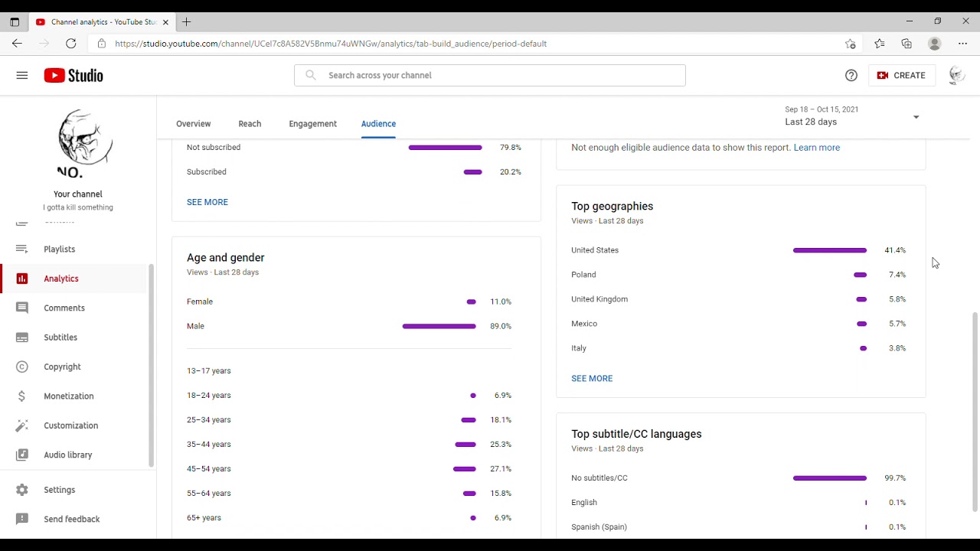Open the Subtitles sidebar icon
The height and width of the screenshot is (551, 980).
pos(22,337)
